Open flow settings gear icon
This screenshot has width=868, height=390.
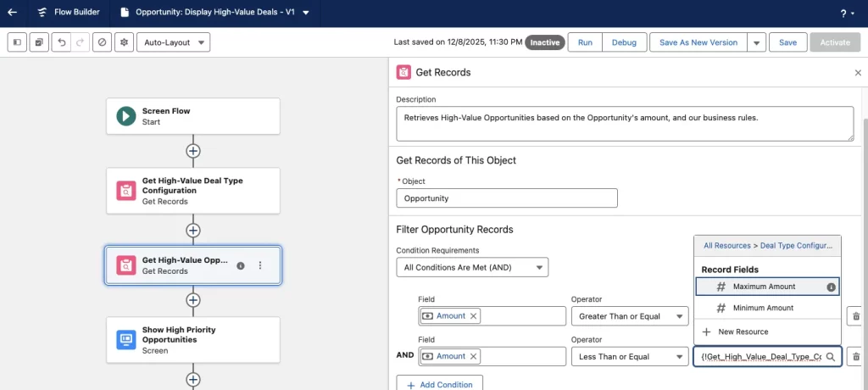[124, 42]
